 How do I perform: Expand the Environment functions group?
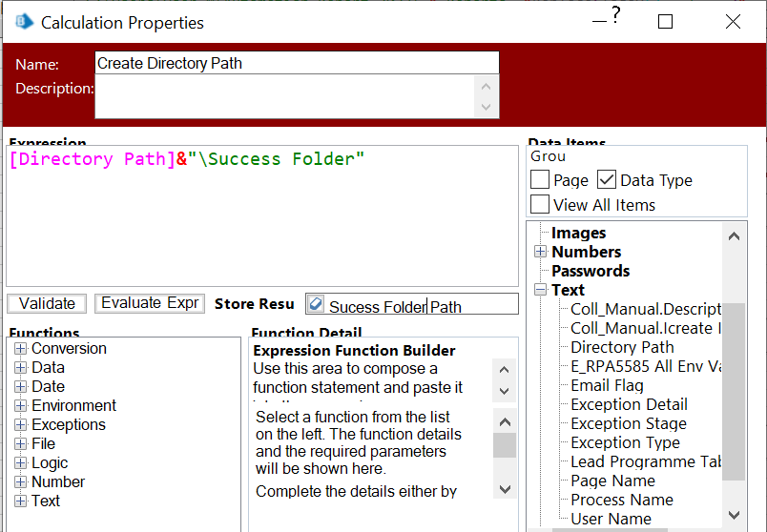[21, 406]
